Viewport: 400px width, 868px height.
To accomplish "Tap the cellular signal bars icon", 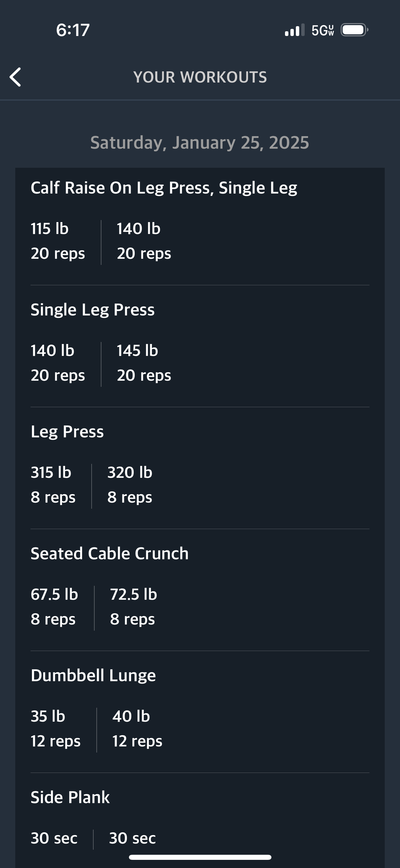I will pos(294,30).
